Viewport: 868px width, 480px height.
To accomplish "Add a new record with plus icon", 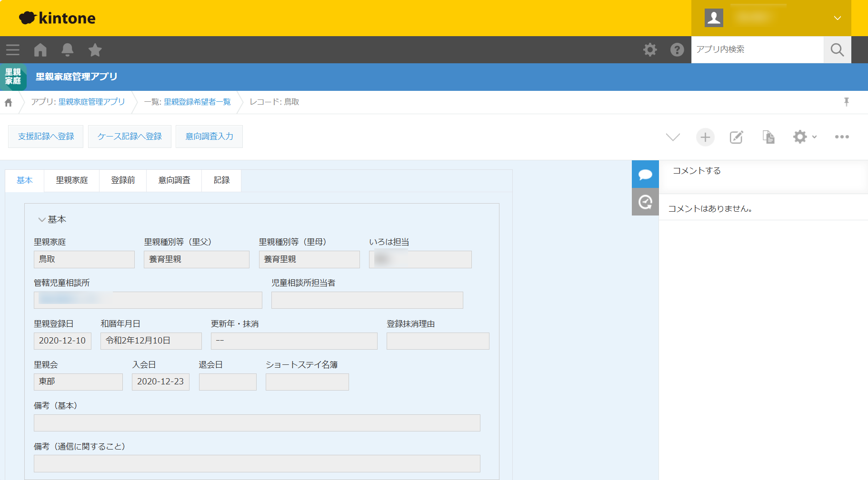I will point(705,137).
